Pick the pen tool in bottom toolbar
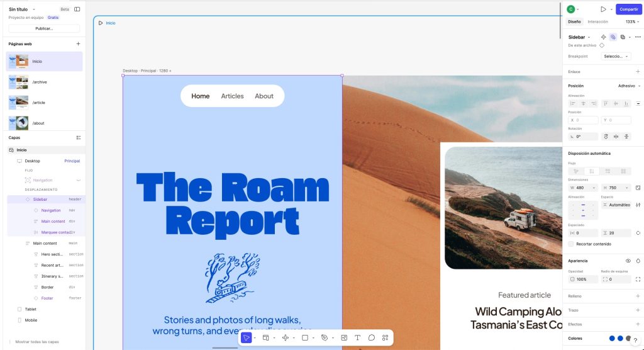Viewport: 644px width, 350px height. tap(325, 337)
